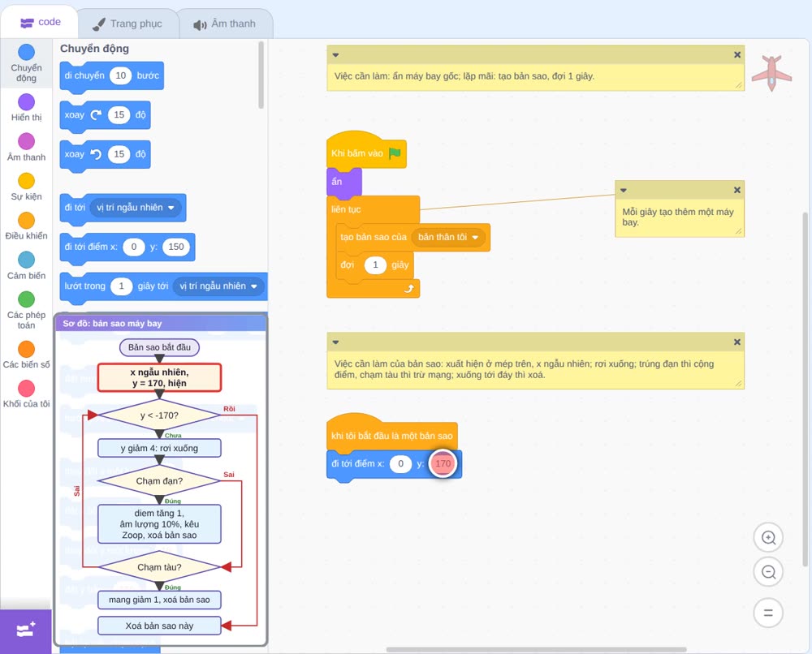The image size is (812, 654).
Task: Open 'vị trí ngẫu nhiên' dropdown in 'lướt trong' block
Action: pos(218,286)
